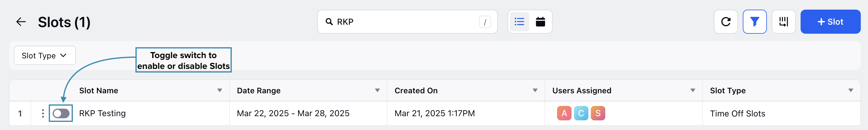Click the blue C user avatar
The height and width of the screenshot is (130, 868).
(x=581, y=113)
